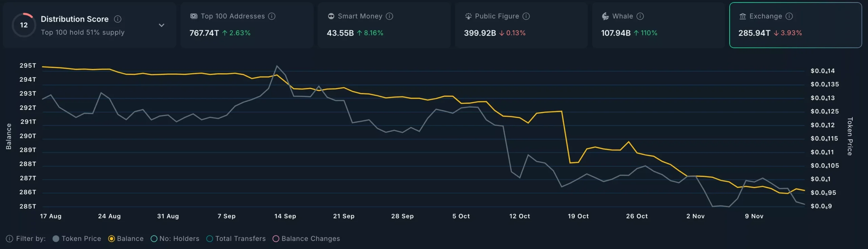The height and width of the screenshot is (249, 868).
Task: Enable the No: Holders filter
Action: coord(154,239)
